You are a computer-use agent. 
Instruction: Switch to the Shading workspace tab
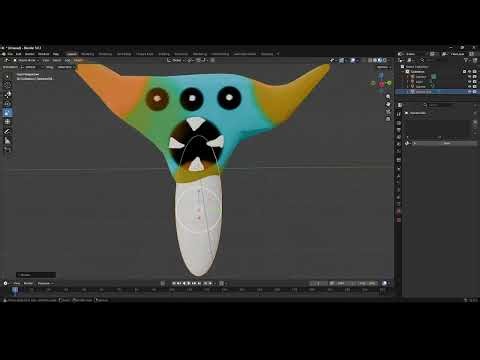pos(164,54)
